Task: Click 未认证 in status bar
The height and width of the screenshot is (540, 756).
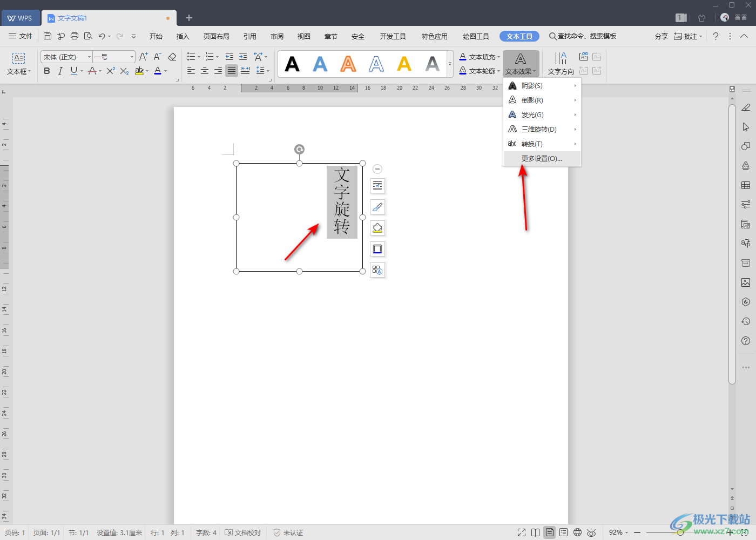Action: coord(288,532)
